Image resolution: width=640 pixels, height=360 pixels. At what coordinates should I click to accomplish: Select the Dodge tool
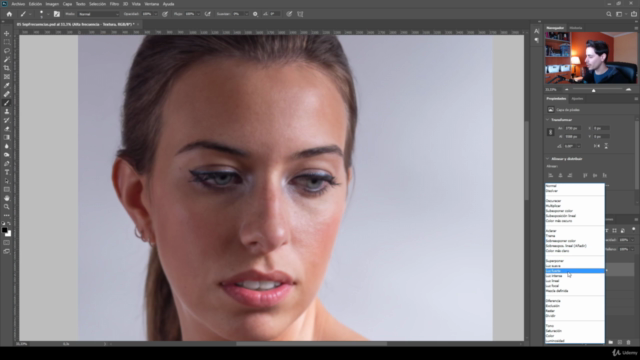click(7, 155)
